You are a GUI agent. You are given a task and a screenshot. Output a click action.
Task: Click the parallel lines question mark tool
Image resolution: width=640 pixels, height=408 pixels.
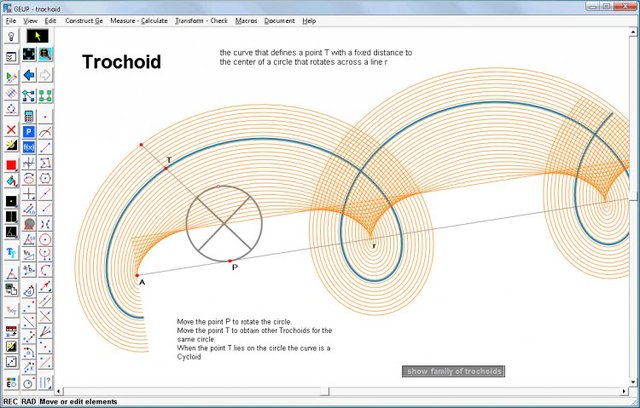[45, 383]
